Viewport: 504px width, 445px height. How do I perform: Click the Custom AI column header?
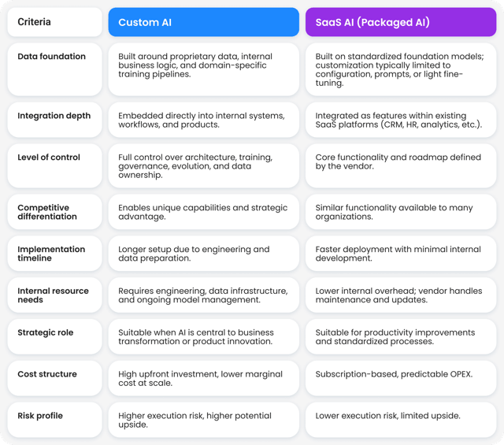203,22
